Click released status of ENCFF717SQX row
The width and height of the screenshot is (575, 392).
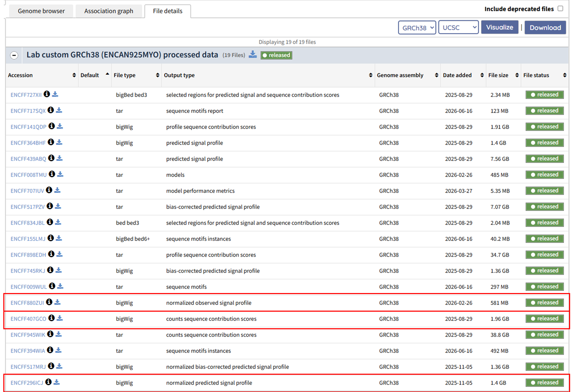[544, 111]
